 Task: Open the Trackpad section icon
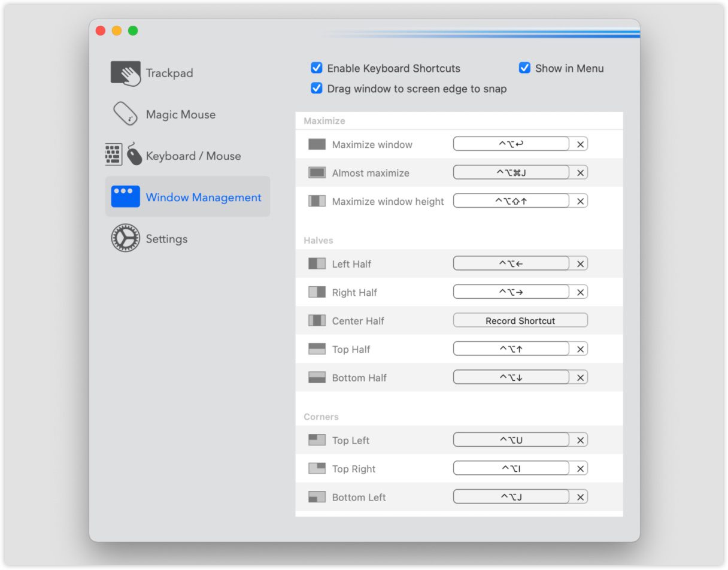126,73
